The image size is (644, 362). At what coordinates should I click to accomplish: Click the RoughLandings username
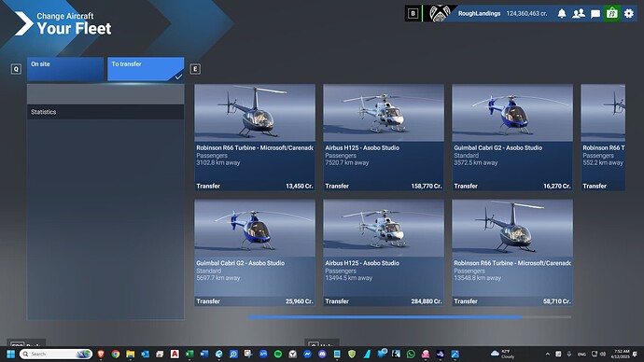tap(480, 14)
